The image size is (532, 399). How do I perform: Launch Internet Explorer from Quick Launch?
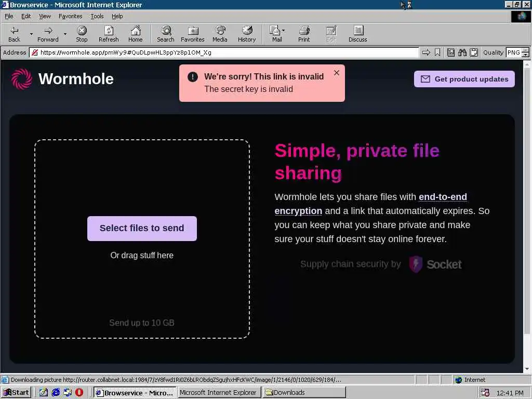[x=56, y=393]
